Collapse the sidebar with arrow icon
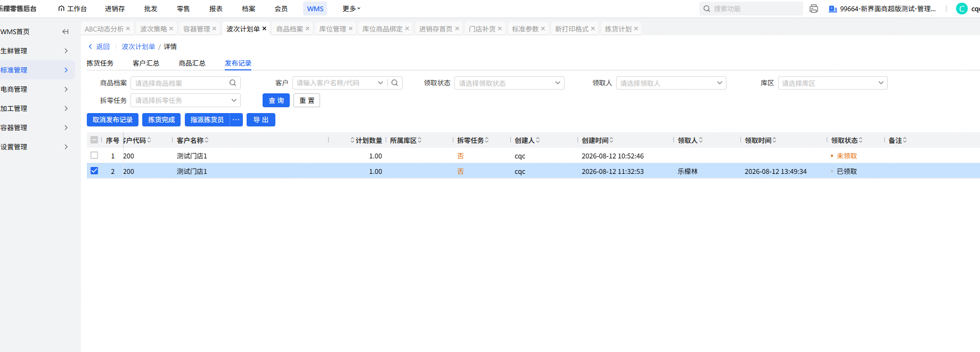The width and height of the screenshot is (980, 352). coord(66,31)
